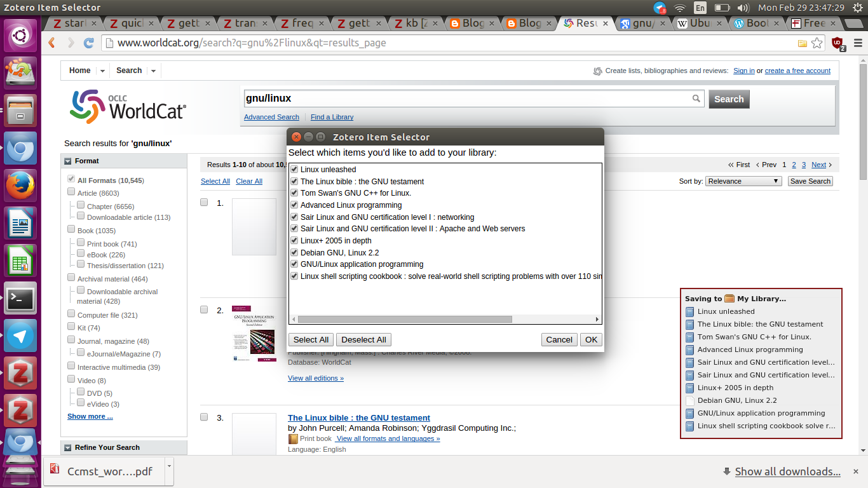Open sound volume indicator
Screen dimensions: 868x488
(743, 8)
